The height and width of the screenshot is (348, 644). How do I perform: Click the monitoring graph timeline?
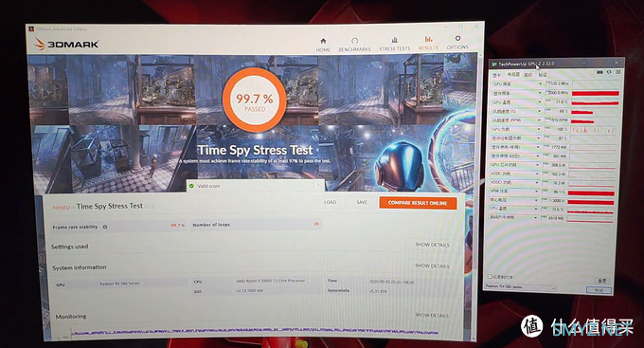pyautogui.click(x=255, y=333)
